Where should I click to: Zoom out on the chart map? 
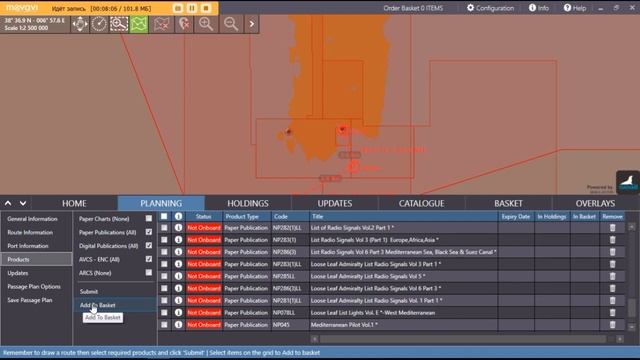coord(231,24)
